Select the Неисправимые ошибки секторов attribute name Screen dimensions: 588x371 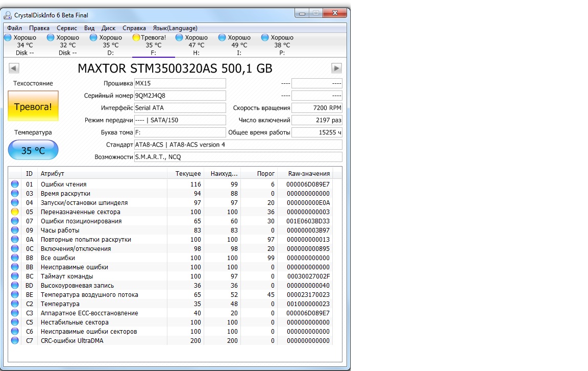(x=89, y=332)
